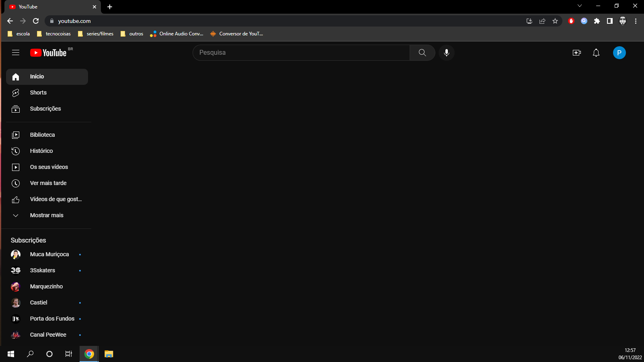
Task: Click the Chrome taskbar icon
Action: click(x=89, y=354)
